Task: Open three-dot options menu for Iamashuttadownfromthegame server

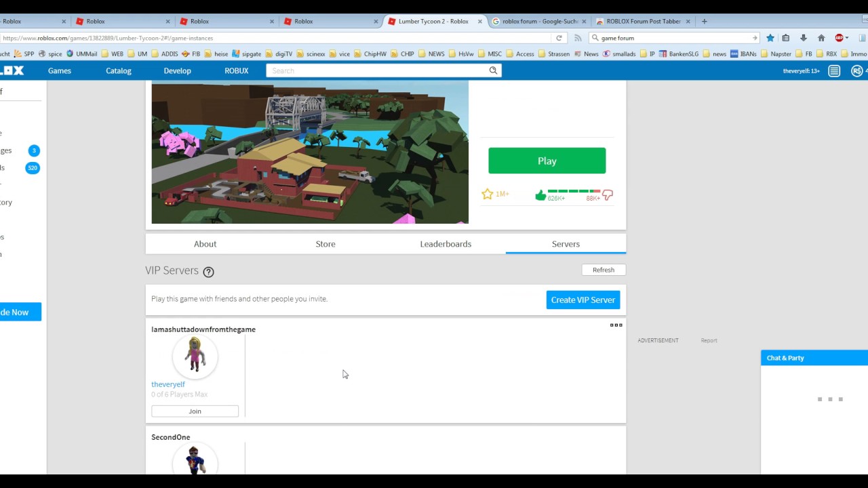Action: (x=616, y=325)
